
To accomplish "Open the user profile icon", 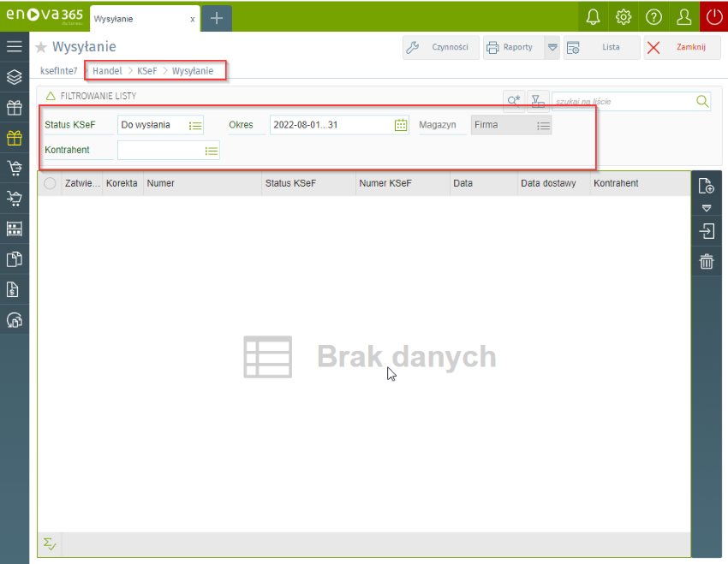I will pos(683,17).
